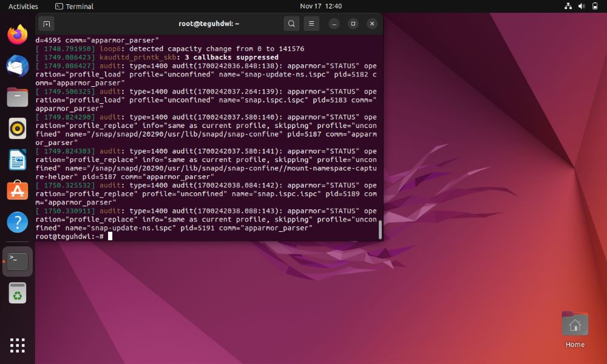This screenshot has width=607, height=364.
Task: Open LibreOffice Writer from dock
Action: 18,160
